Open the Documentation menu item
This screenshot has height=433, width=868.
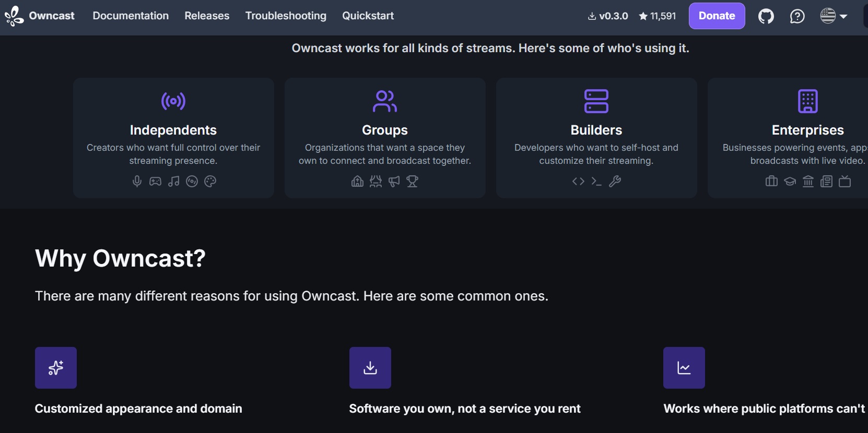(x=131, y=16)
